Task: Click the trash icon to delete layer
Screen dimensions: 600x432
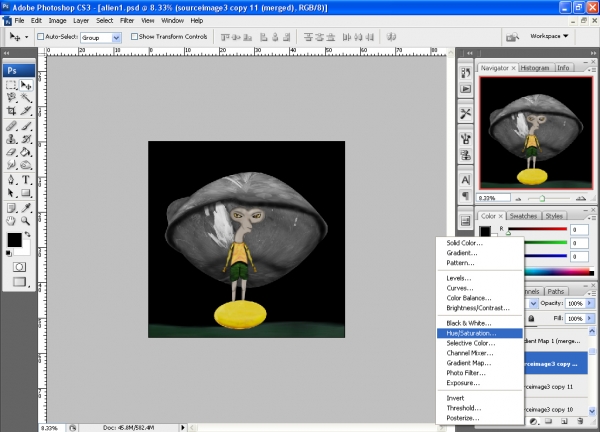Action: tap(580, 421)
